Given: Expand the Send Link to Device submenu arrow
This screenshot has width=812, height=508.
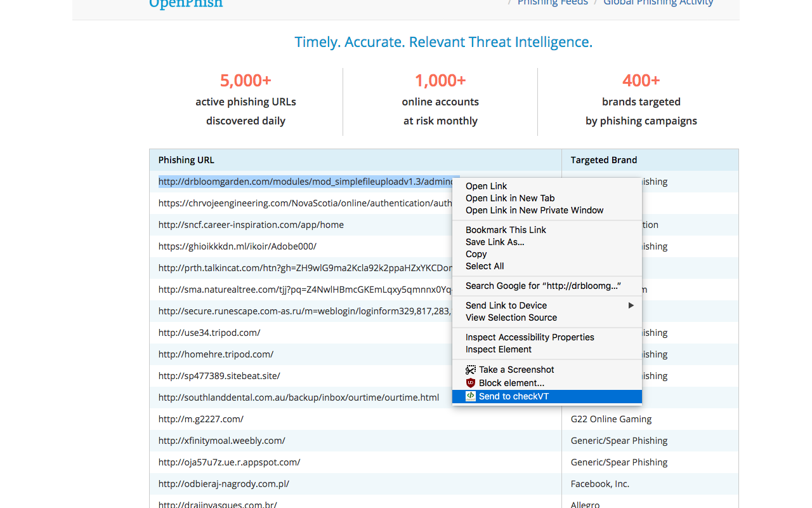Looking at the screenshot, I should [631, 305].
